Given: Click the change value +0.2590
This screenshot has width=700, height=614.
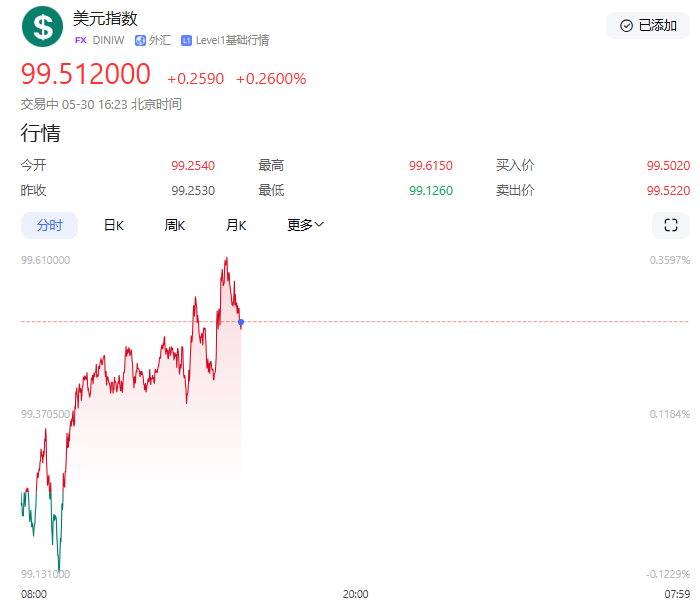Looking at the screenshot, I should (x=196, y=79).
